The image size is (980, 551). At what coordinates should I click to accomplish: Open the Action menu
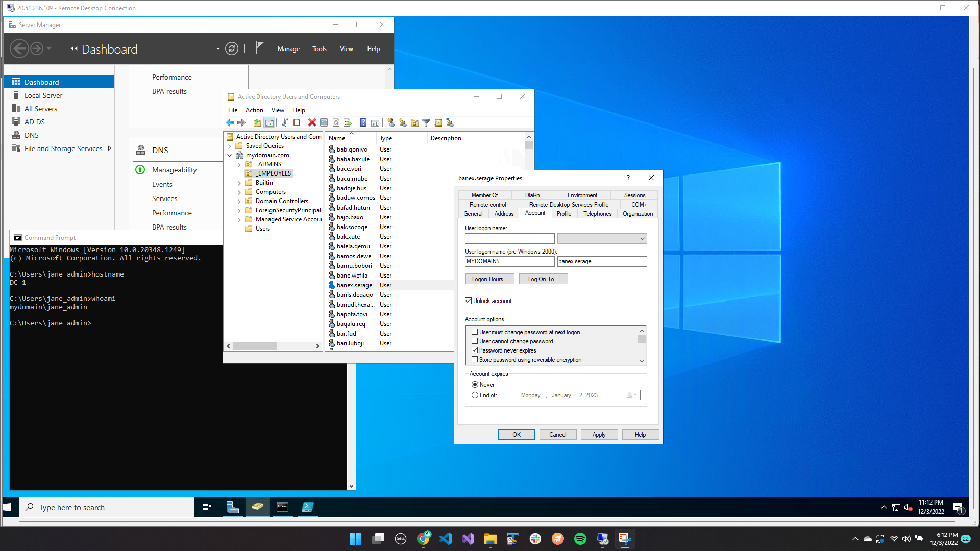pos(254,110)
